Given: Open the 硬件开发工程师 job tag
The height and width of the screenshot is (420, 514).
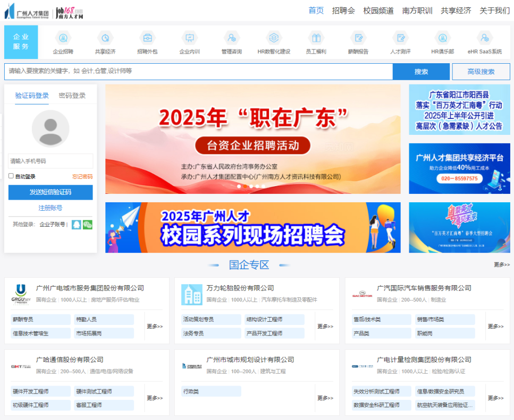Looking at the screenshot, I should (40, 391).
